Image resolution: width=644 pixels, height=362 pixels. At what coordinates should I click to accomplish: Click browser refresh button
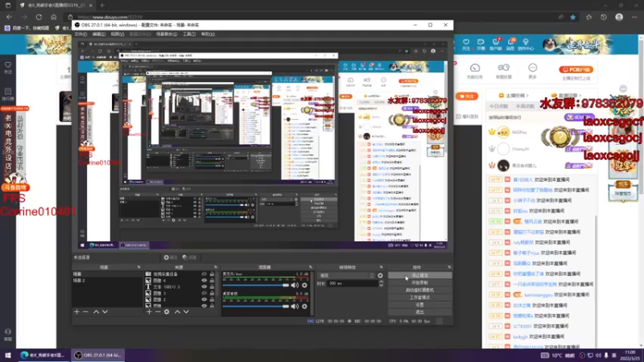click(39, 17)
